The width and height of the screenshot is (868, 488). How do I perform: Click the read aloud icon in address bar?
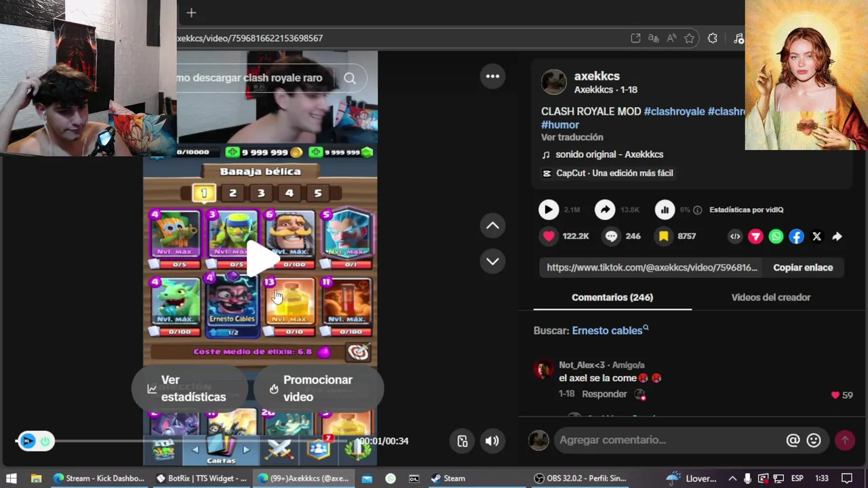(x=671, y=39)
